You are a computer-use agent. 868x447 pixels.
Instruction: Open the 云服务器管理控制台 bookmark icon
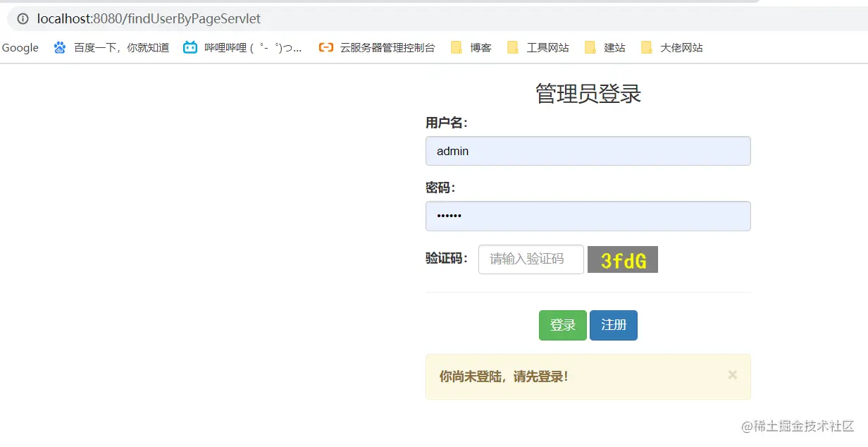325,48
